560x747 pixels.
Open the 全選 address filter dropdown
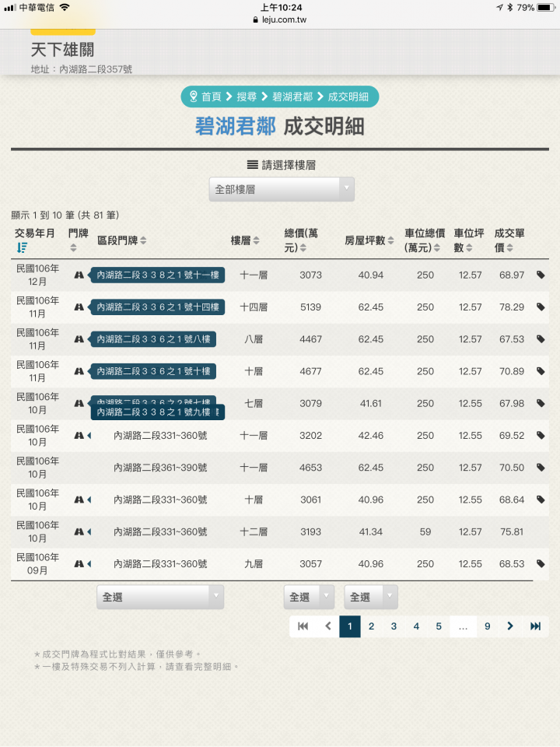click(160, 597)
